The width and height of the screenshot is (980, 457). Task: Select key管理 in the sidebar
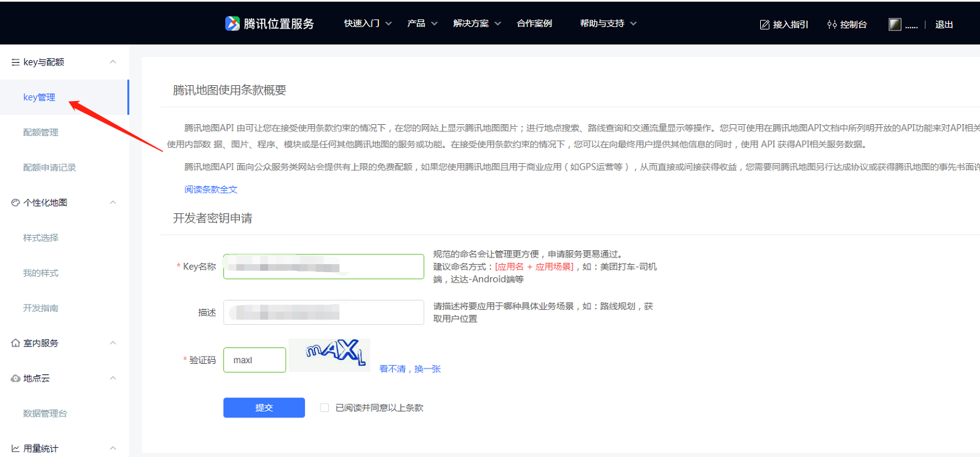(x=64, y=97)
